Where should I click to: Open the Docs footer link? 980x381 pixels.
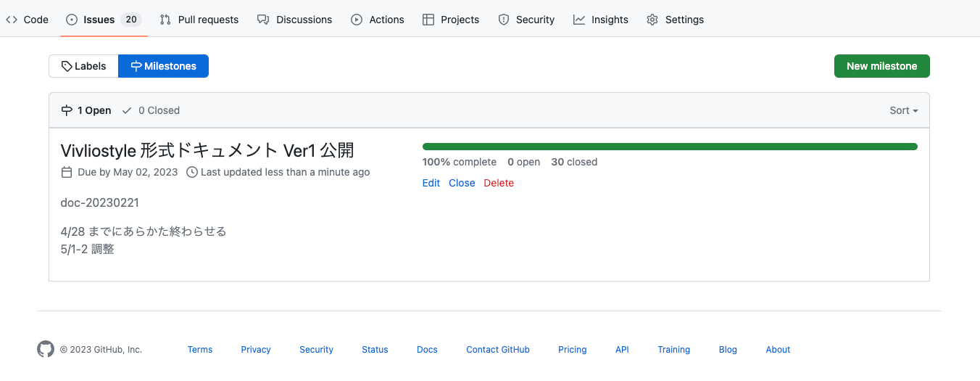tap(428, 350)
